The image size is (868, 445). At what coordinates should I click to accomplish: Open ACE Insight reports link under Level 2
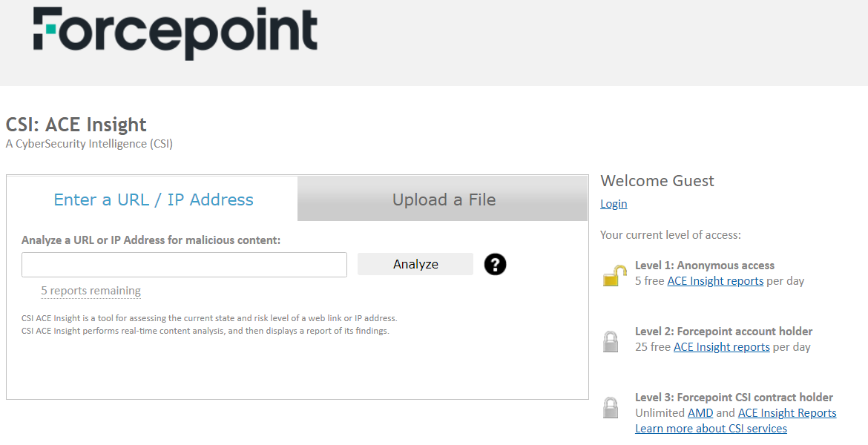(x=721, y=346)
